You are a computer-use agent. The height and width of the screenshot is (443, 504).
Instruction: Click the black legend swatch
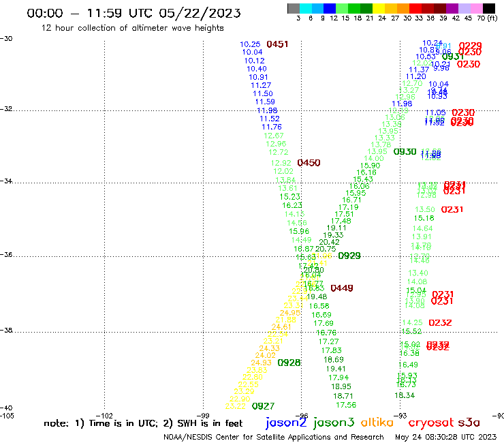coord(489,8)
